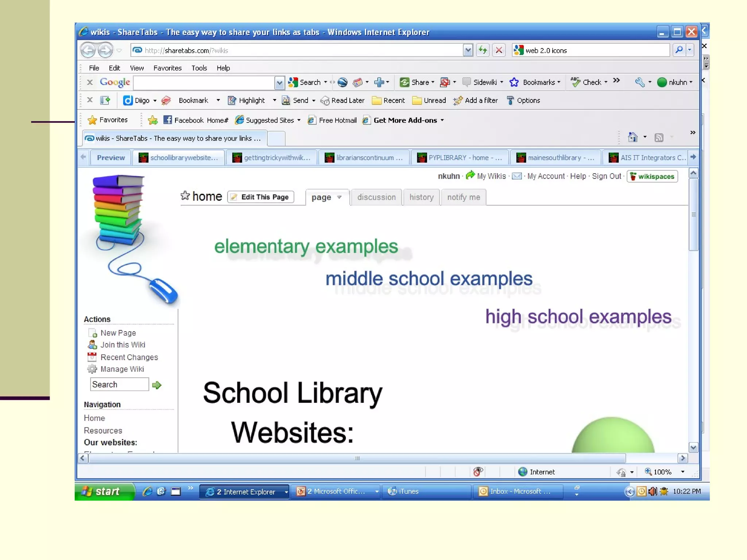Screen dimensions: 747x560
Task: Click the Diigo Highlight tool icon
Action: pyautogui.click(x=232, y=100)
